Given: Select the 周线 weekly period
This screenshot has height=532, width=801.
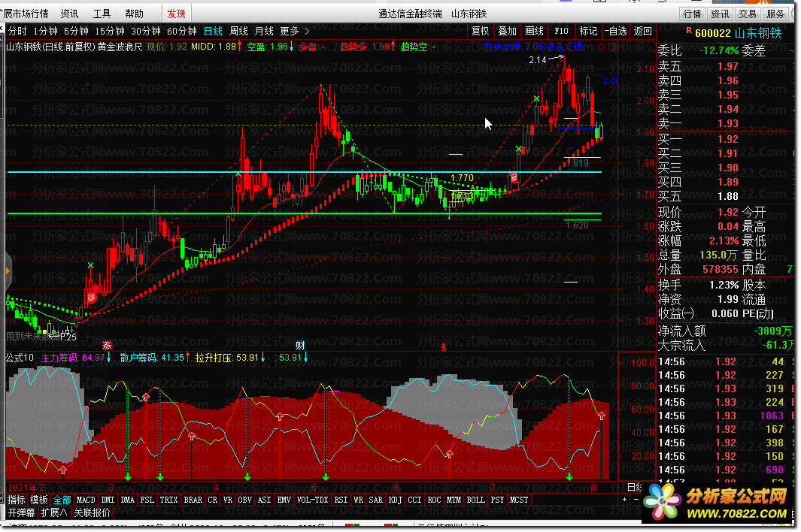Looking at the screenshot, I should (x=238, y=31).
